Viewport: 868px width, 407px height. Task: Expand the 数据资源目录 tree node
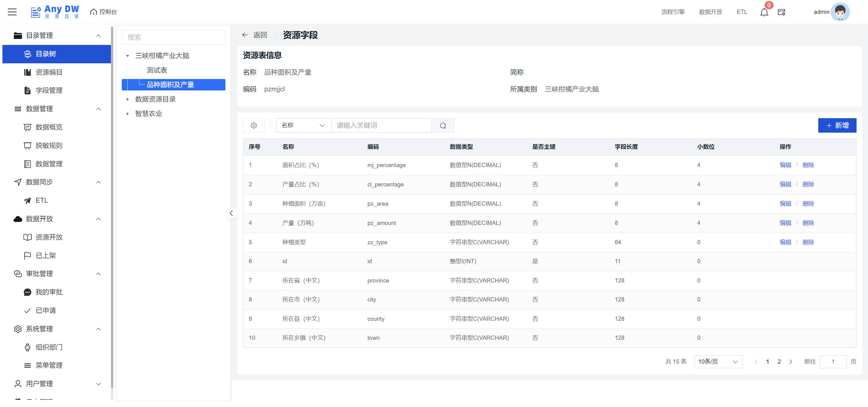tap(127, 99)
